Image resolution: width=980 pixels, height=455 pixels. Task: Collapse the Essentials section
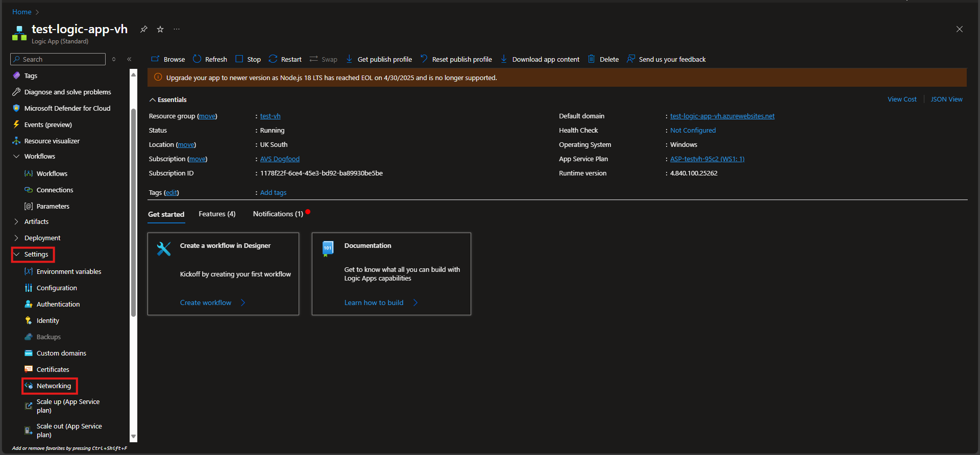(153, 100)
